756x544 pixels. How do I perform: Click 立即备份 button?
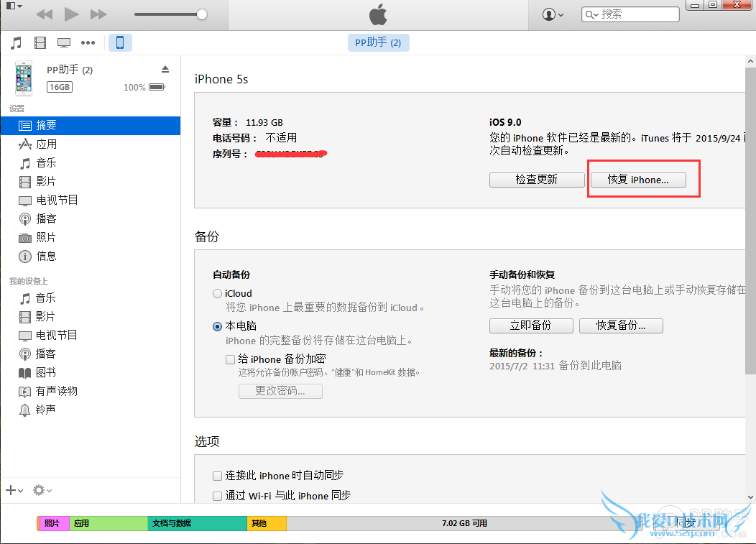(x=531, y=326)
